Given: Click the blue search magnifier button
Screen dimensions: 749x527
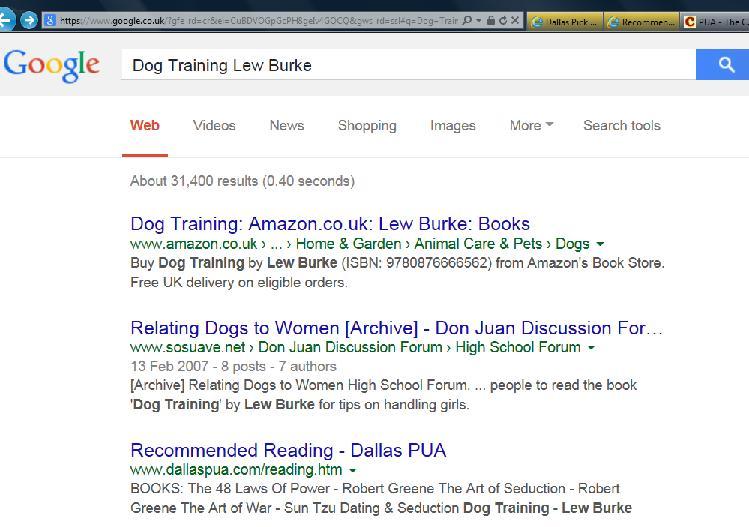Looking at the screenshot, I should pyautogui.click(x=723, y=65).
